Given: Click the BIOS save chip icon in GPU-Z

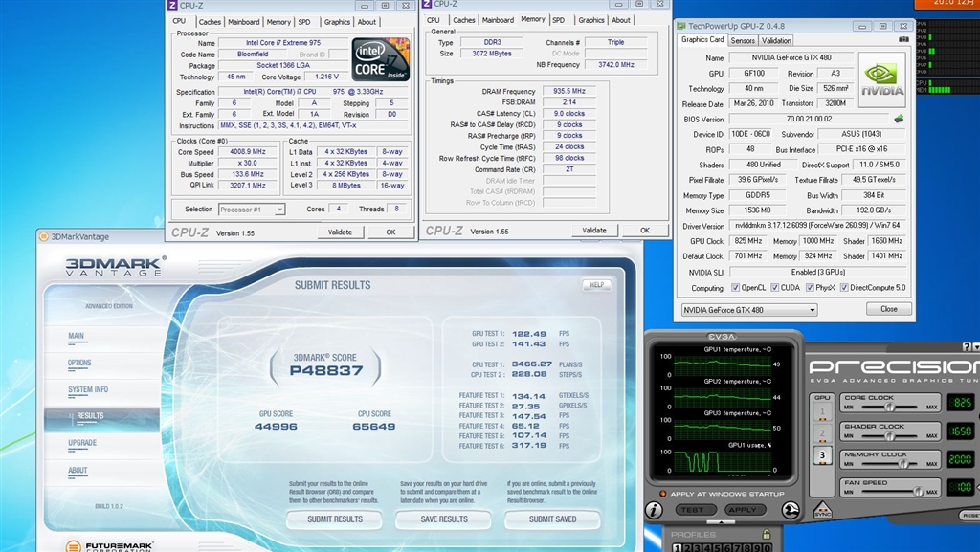Looking at the screenshot, I should [899, 119].
